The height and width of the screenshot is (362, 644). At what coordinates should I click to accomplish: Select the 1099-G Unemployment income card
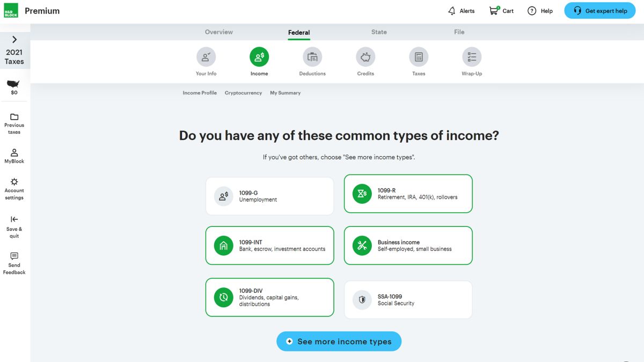click(269, 196)
